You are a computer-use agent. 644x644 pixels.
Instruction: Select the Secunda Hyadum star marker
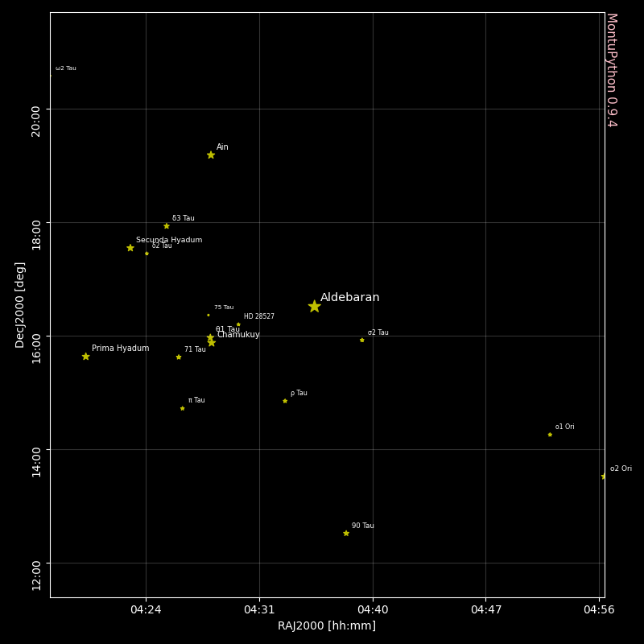pyautogui.click(x=130, y=248)
